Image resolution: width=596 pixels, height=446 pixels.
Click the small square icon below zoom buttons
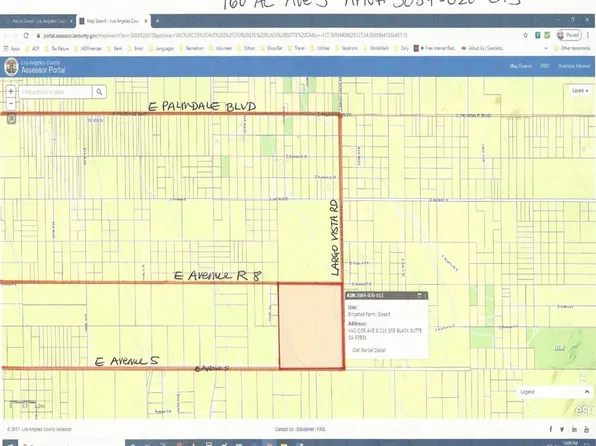(x=11, y=119)
